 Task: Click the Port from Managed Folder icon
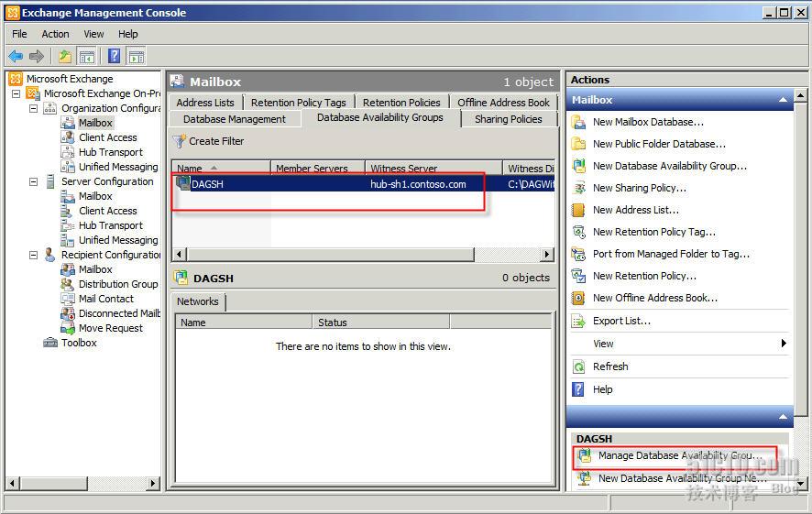(x=578, y=254)
